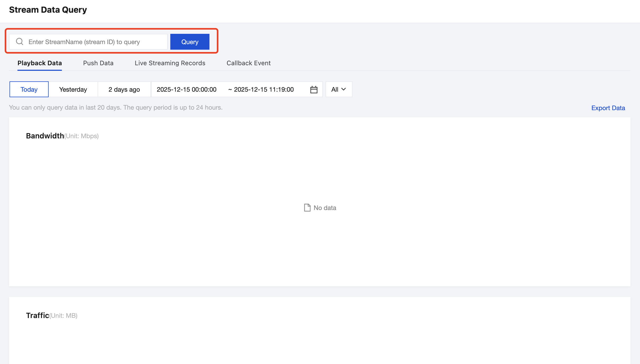Image resolution: width=640 pixels, height=364 pixels.
Task: Select the Today time range
Action: click(29, 90)
